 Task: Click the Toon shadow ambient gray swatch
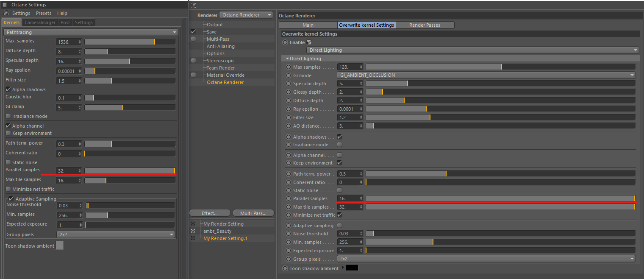60,246
